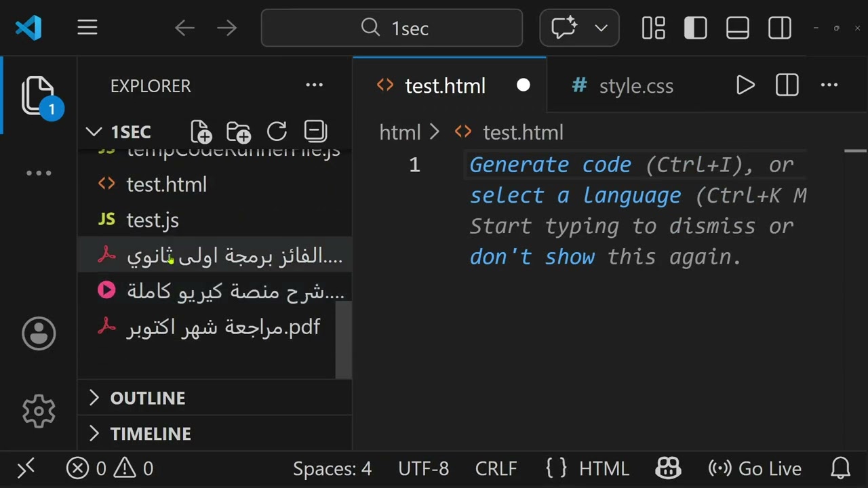The image size is (868, 488).
Task: Open remote window icon in status bar
Action: click(x=26, y=468)
